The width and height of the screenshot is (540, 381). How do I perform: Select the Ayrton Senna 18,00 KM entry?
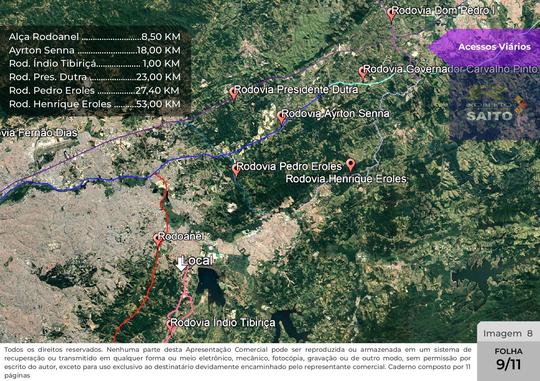click(x=94, y=50)
